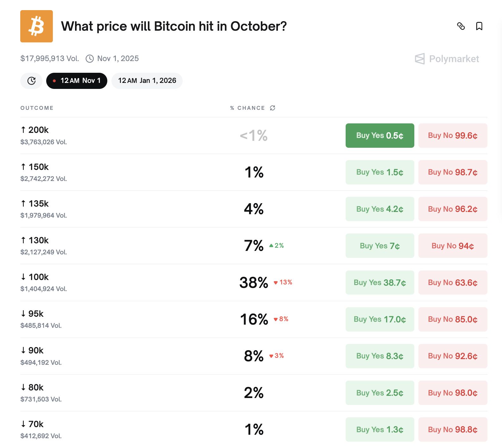Copy the market link via chain icon
502x448 pixels.
click(x=461, y=26)
